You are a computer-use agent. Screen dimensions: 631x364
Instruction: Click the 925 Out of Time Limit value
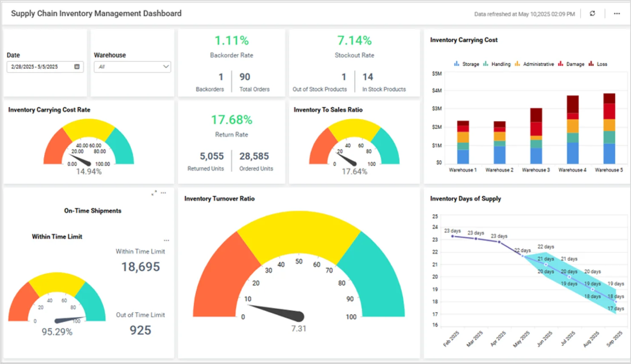coord(140,330)
